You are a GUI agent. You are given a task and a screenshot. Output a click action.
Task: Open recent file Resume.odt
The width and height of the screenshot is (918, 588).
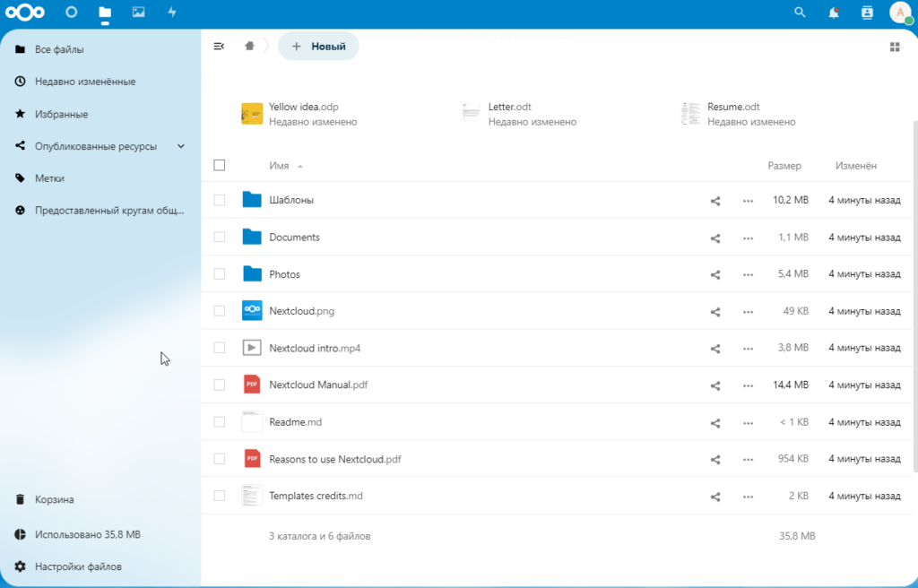tap(738, 114)
